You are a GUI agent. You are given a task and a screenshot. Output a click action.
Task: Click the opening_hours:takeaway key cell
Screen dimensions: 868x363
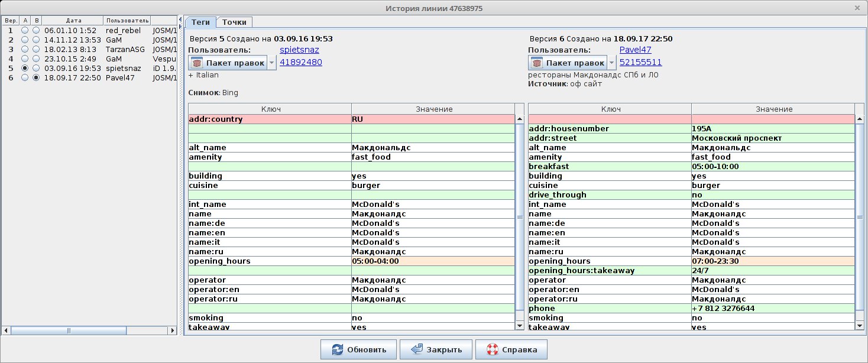pyautogui.click(x=610, y=270)
